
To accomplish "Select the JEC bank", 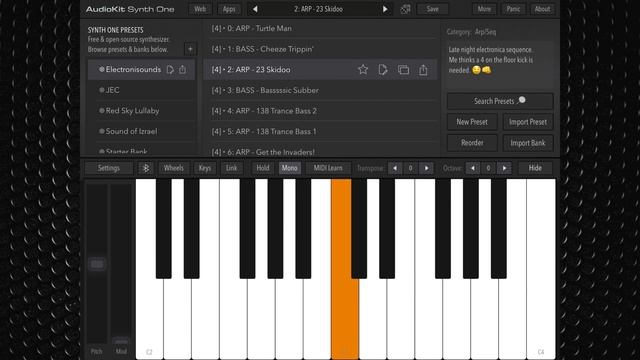I will pyautogui.click(x=142, y=90).
